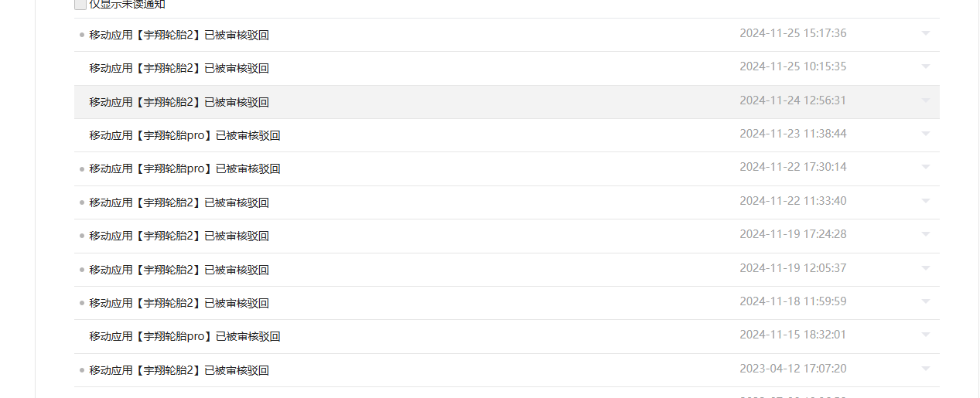Click unread dot of 2024-11-19 17:24:28 notice
980x398 pixels.
click(x=82, y=236)
